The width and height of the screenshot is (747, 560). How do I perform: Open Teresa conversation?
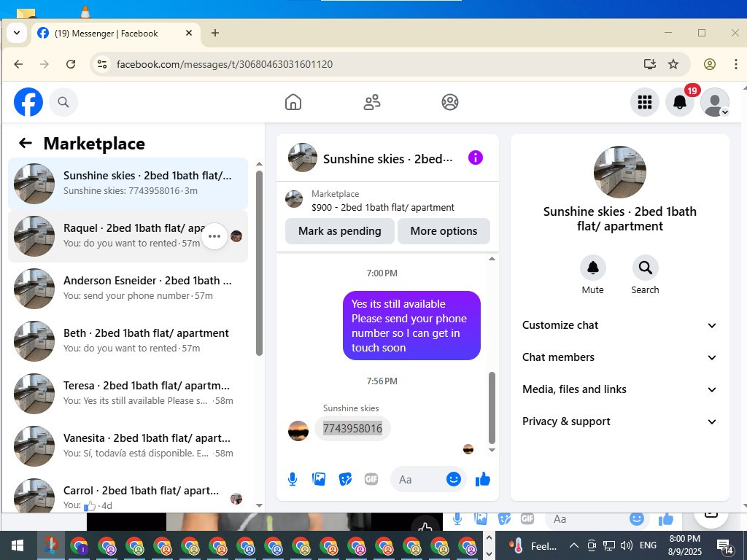pos(128,393)
